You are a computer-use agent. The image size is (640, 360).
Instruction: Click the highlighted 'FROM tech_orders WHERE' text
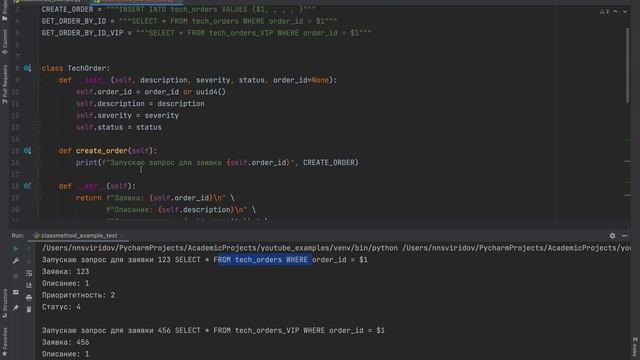pos(264,260)
